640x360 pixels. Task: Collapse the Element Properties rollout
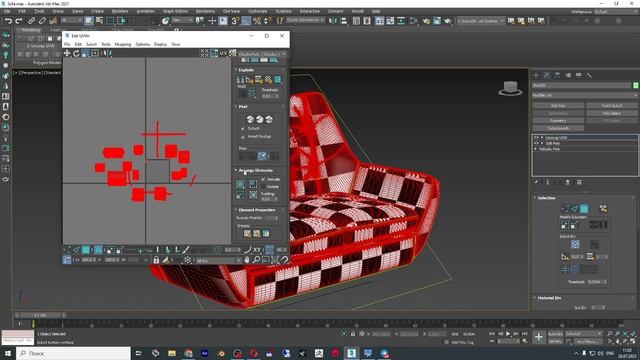256,210
